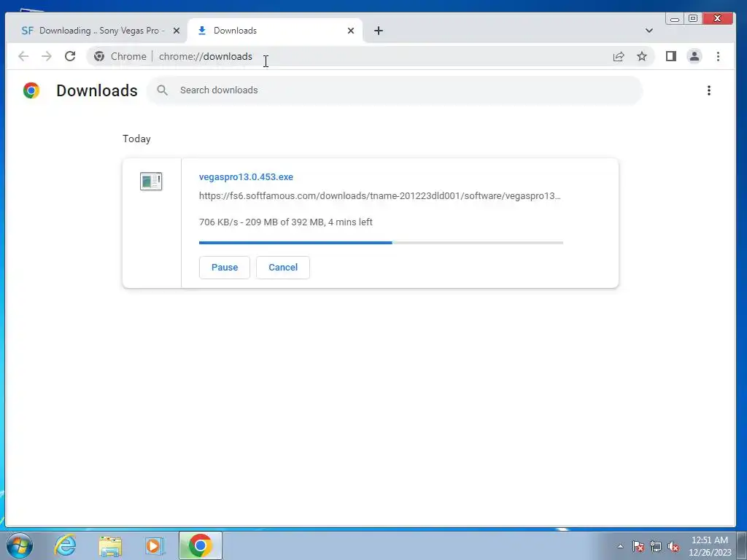Click the vegaspro exe file icon

click(151, 181)
